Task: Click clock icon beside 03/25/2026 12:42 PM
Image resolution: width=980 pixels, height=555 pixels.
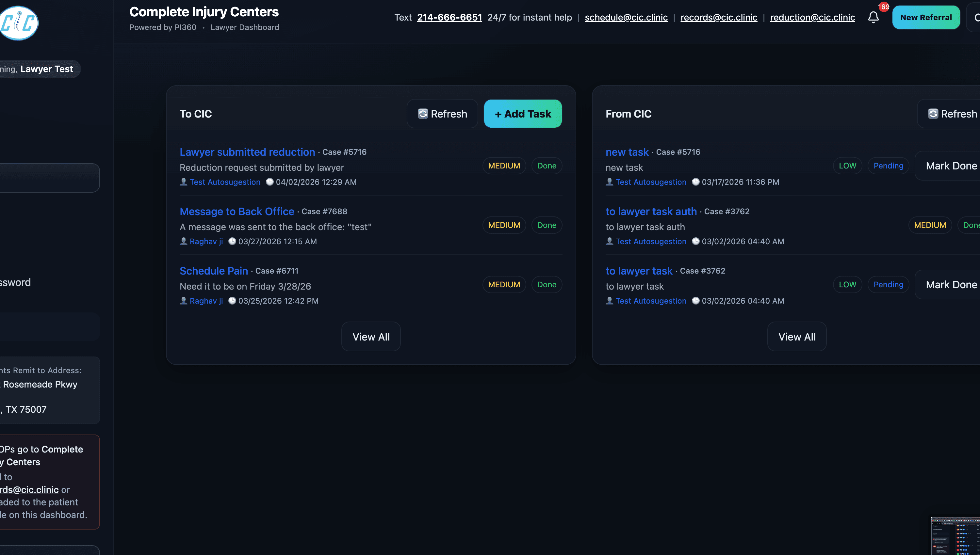Action: 232,301
